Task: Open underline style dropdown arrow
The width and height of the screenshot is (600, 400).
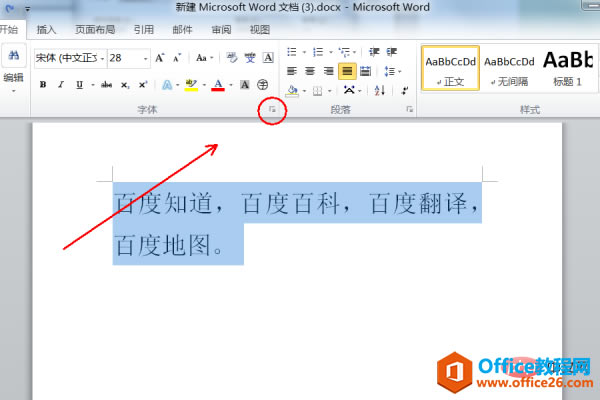Action: 93,85
